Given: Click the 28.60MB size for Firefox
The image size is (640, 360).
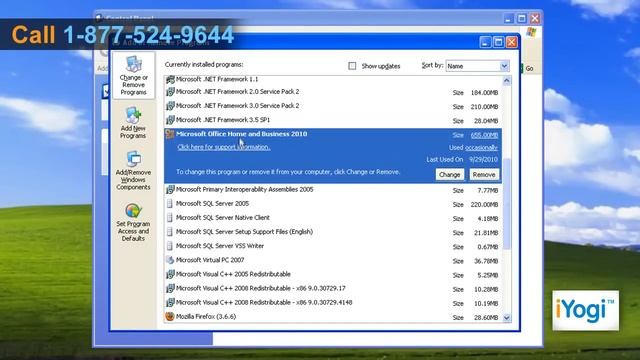Looking at the screenshot, I should coord(486,318).
